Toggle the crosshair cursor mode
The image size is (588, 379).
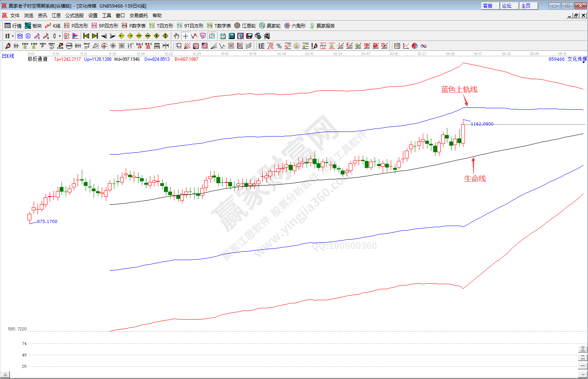click(x=185, y=36)
